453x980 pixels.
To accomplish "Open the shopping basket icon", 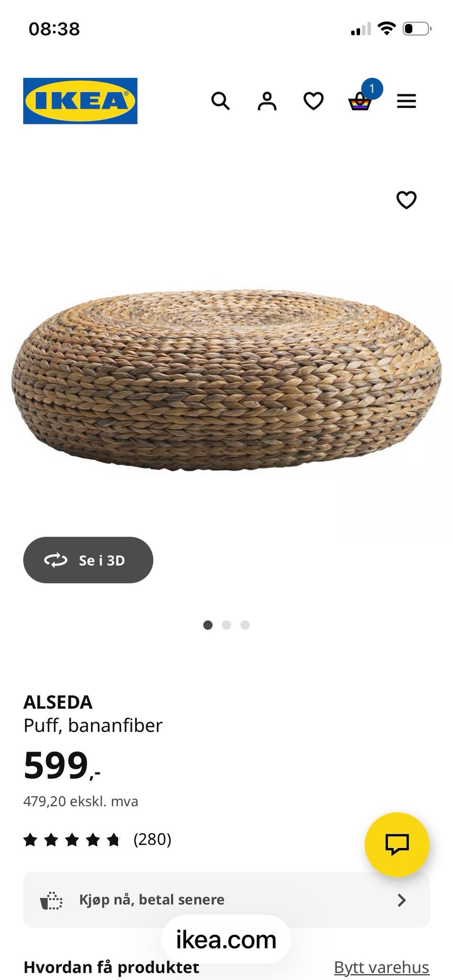I will click(360, 101).
